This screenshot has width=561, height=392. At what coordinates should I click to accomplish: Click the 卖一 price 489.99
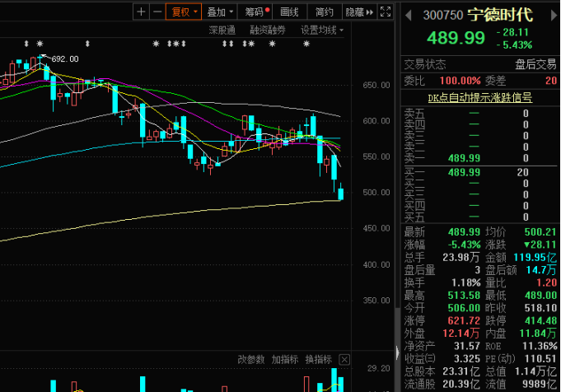point(464,158)
